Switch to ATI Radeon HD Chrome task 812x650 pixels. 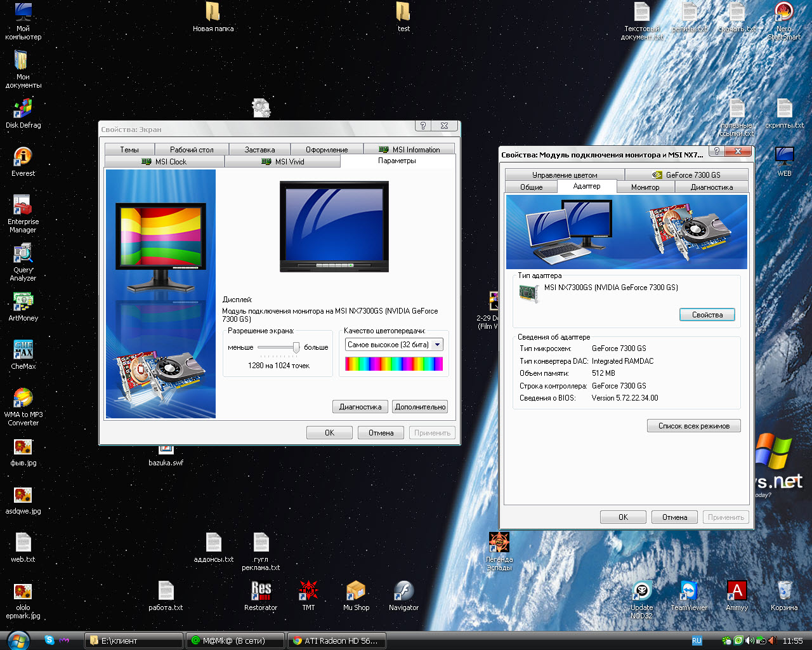click(337, 641)
